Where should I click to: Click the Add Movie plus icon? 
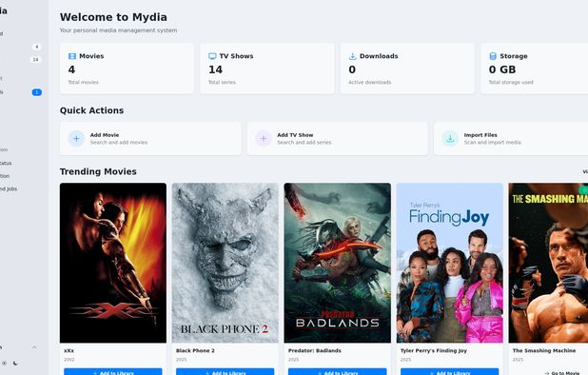coord(76,138)
